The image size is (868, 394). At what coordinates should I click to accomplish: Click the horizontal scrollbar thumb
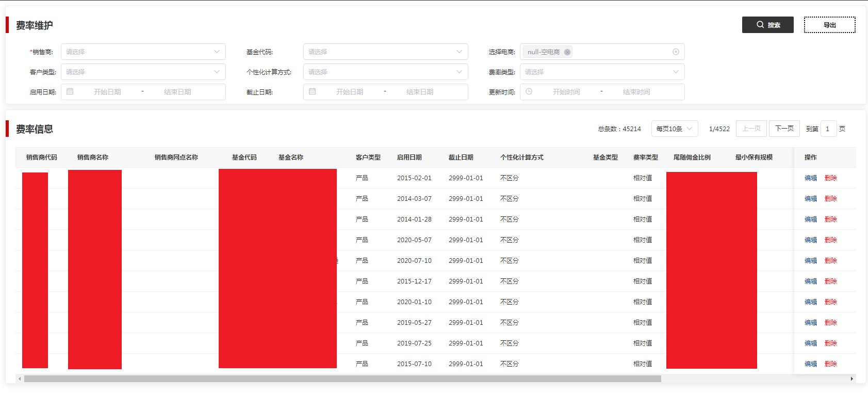coord(342,379)
